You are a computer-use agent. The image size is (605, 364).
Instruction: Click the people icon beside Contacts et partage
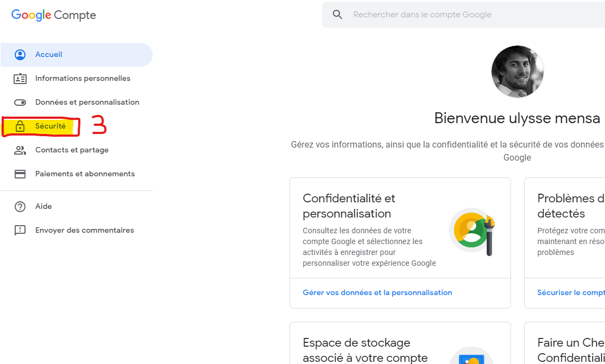point(20,150)
